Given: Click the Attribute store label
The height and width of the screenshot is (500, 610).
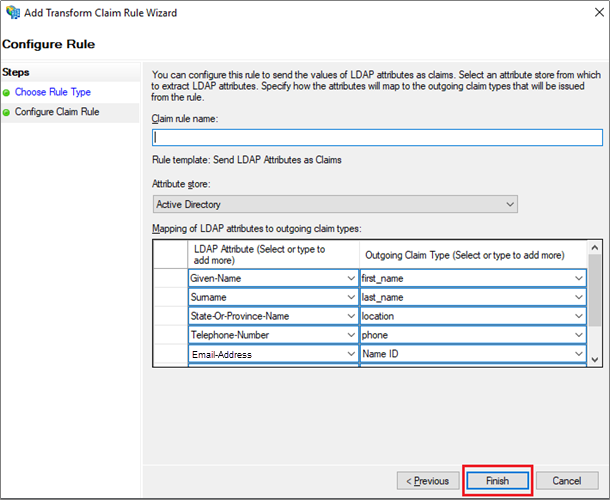Looking at the screenshot, I should [x=181, y=184].
